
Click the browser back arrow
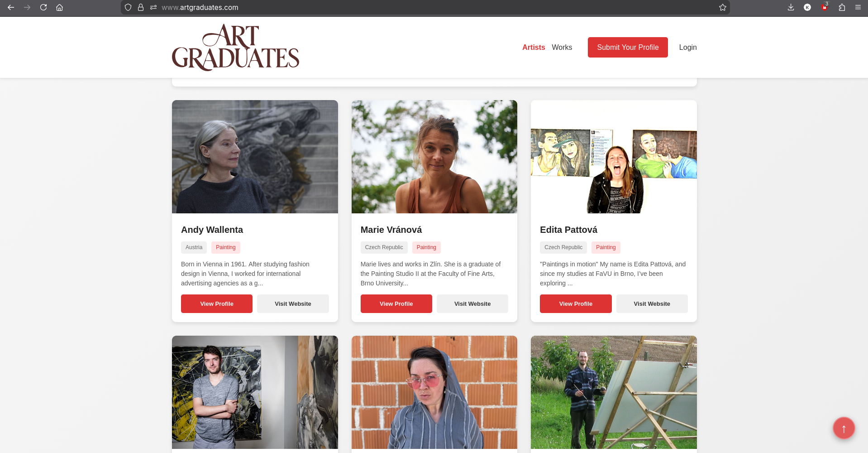point(11,7)
